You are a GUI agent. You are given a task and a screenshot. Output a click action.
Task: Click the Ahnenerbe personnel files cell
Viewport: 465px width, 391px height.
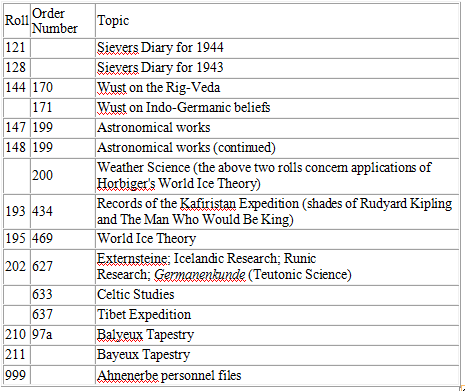(x=277, y=375)
